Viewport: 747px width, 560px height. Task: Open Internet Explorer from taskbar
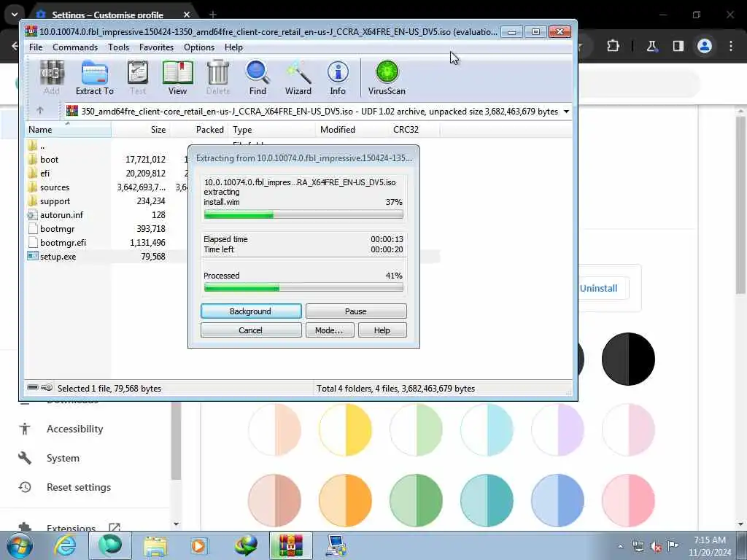tap(65, 545)
